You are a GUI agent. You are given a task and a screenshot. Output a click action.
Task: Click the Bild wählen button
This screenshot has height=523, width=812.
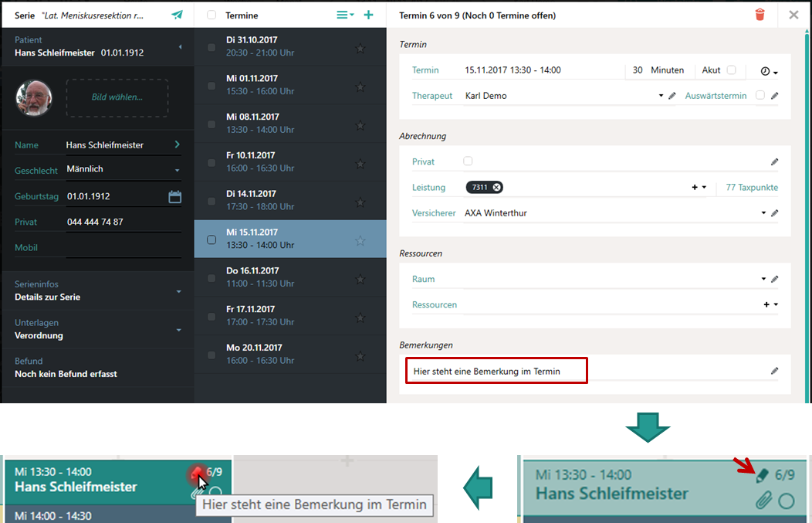click(x=117, y=97)
